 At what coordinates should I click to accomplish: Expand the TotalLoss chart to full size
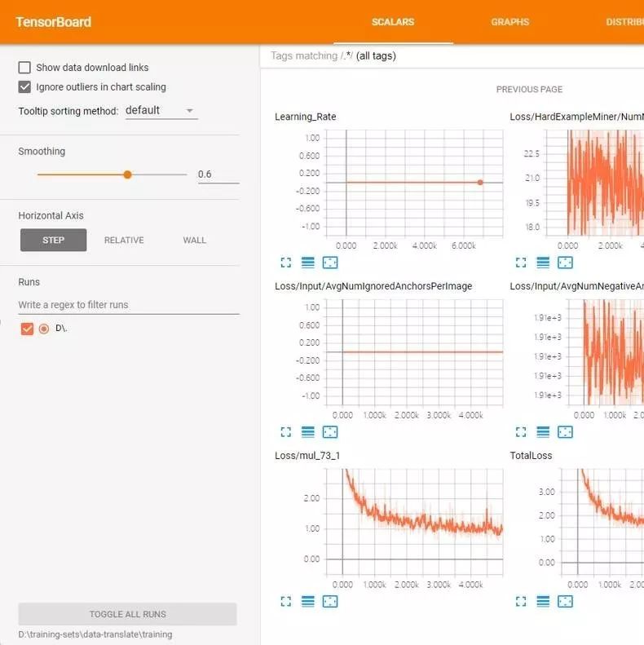(521, 602)
